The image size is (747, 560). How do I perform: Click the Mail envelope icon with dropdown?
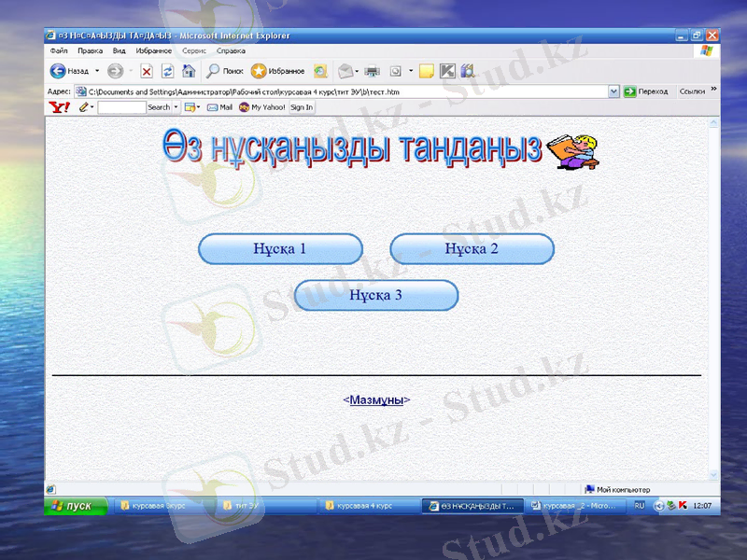[x=345, y=69]
